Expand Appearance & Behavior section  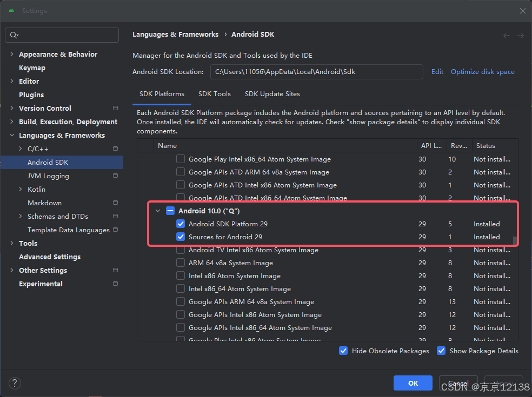coord(12,54)
